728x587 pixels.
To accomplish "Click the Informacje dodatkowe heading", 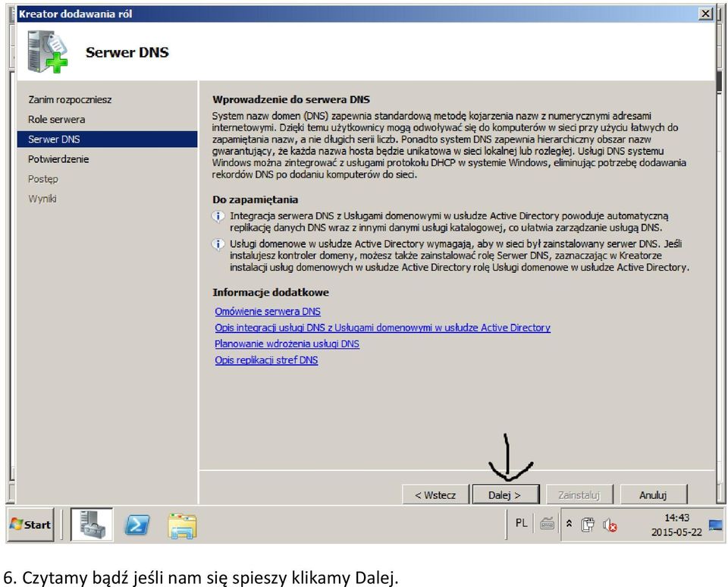I will (x=271, y=293).
